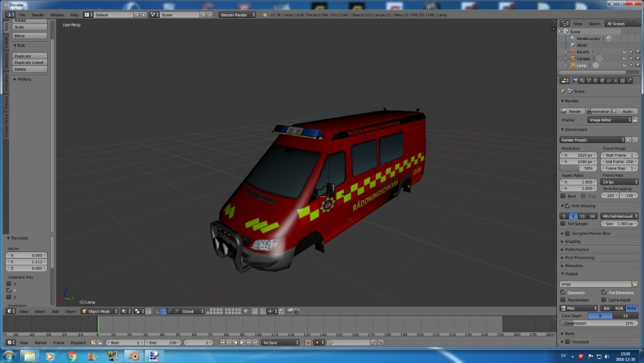The image size is (644, 363).
Task: Click the jump to start frame playback button
Action: point(222,342)
